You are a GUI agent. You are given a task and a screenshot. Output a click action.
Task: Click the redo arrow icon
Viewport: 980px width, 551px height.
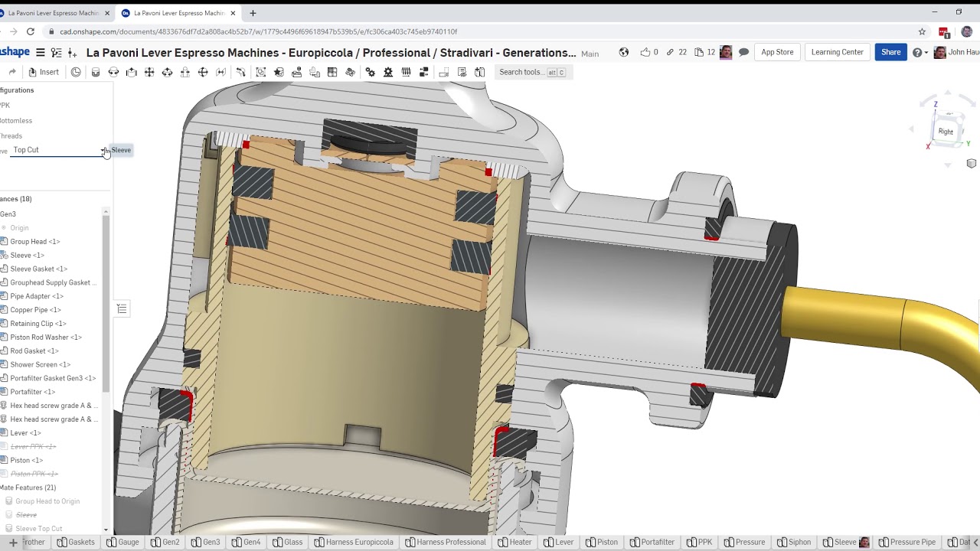pyautogui.click(x=12, y=72)
